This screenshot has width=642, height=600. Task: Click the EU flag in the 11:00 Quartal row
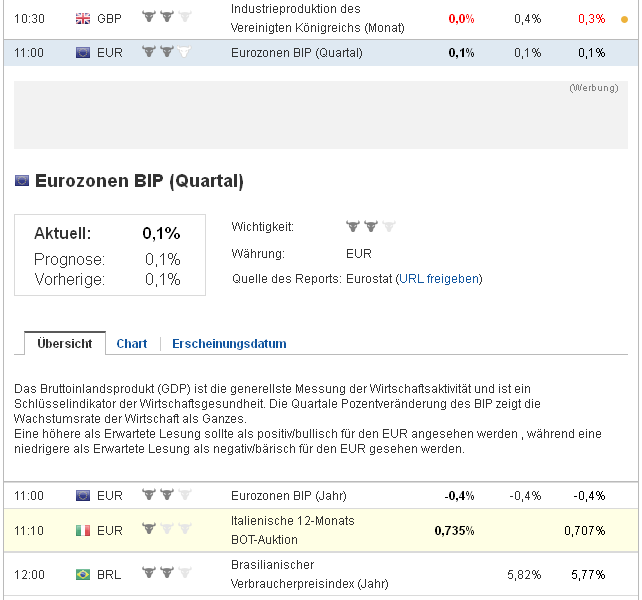pyautogui.click(x=83, y=52)
